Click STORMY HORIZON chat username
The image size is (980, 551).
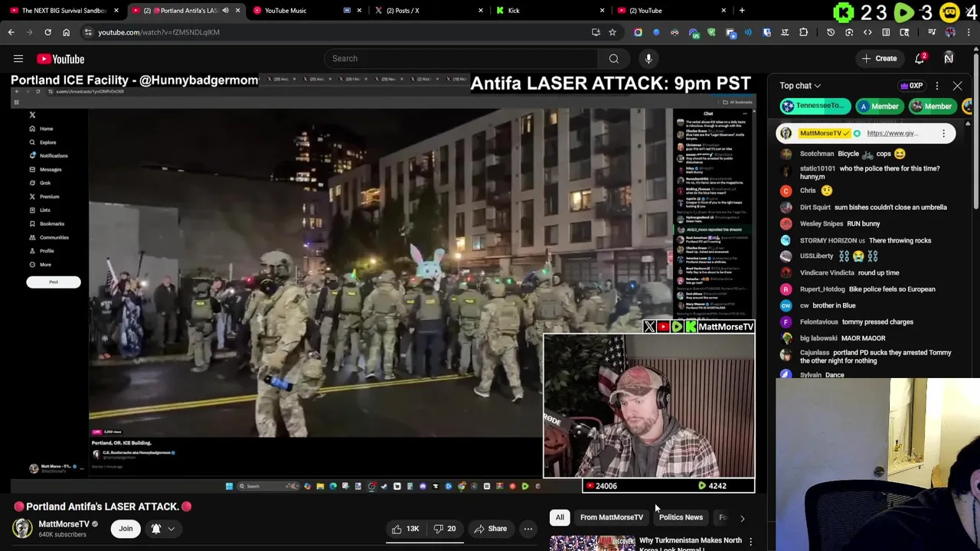point(832,240)
